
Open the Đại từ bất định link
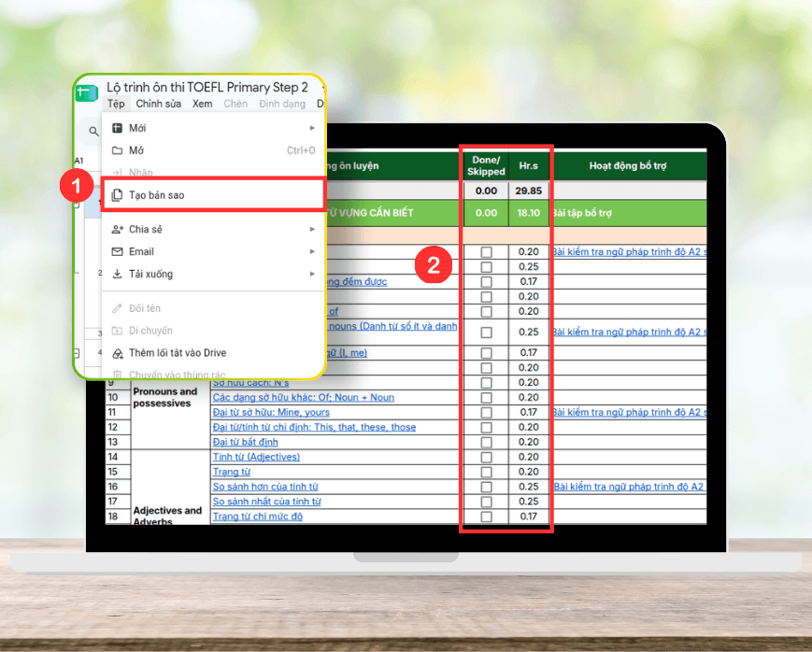coord(245,442)
